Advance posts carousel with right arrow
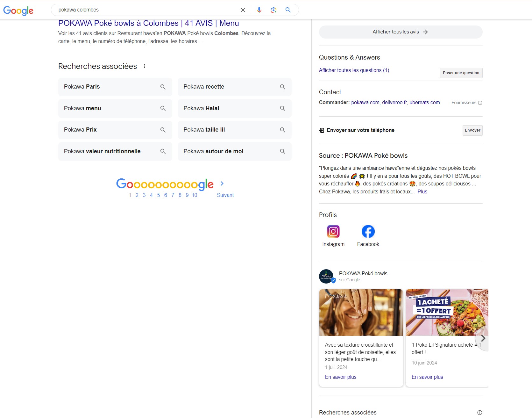 [x=483, y=338]
